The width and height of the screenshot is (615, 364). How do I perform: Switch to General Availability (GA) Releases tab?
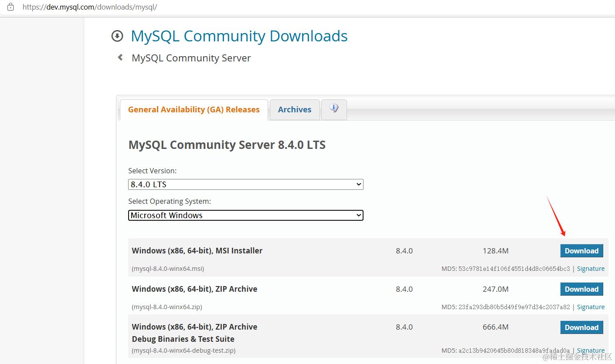pos(194,110)
